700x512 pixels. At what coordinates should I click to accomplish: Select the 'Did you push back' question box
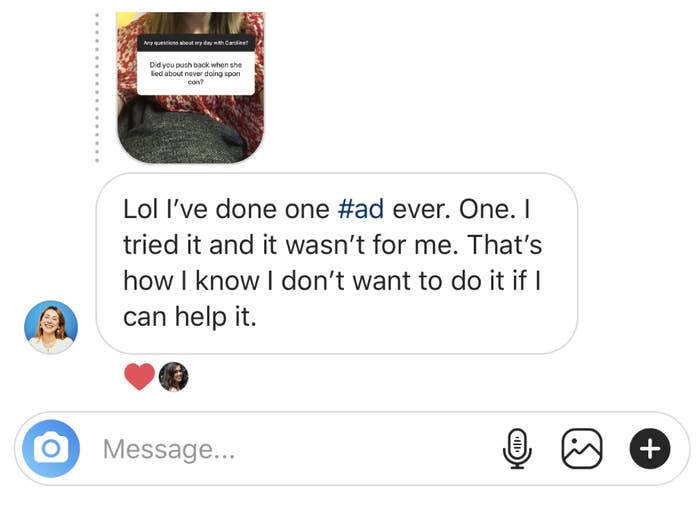point(196,73)
